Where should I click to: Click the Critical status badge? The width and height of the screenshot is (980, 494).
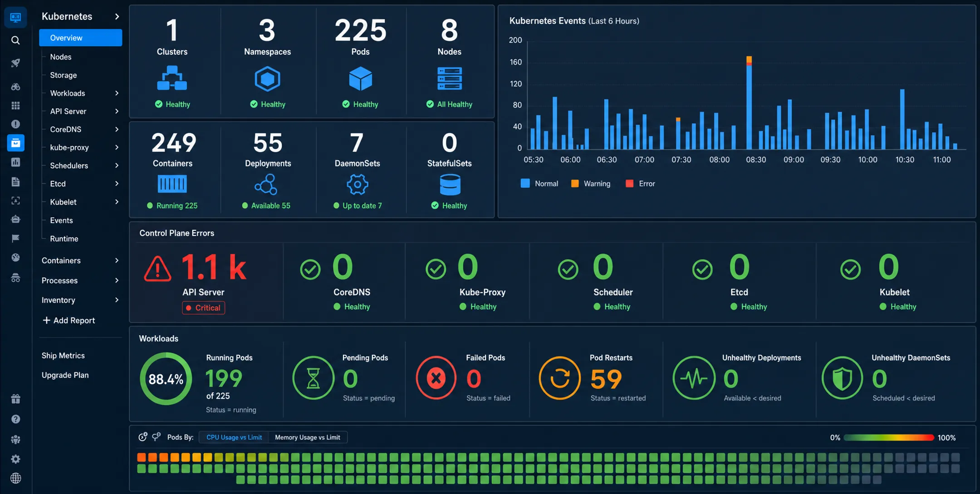pyautogui.click(x=203, y=308)
